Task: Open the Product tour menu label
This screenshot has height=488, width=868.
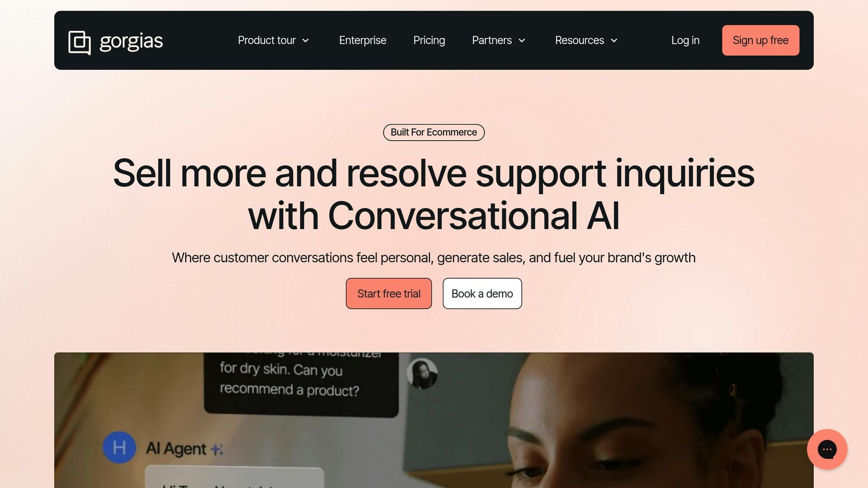Action: click(x=267, y=40)
